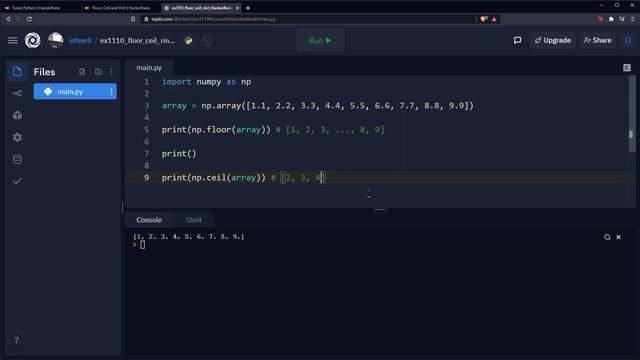Reload the browser page

[x=29, y=19]
